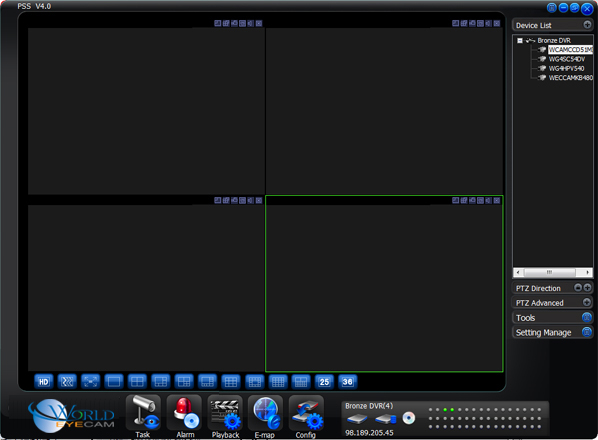Open the Config icon
This screenshot has height=440, width=598.
click(x=307, y=413)
